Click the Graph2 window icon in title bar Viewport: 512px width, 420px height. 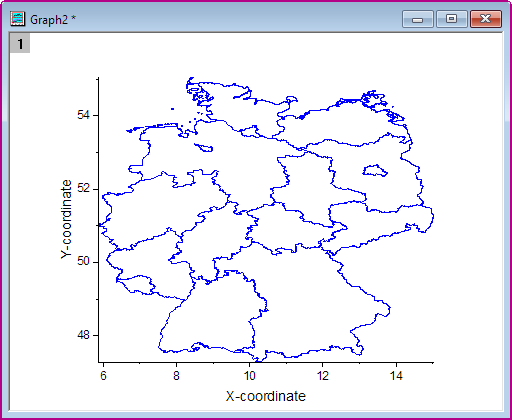pyautogui.click(x=17, y=19)
